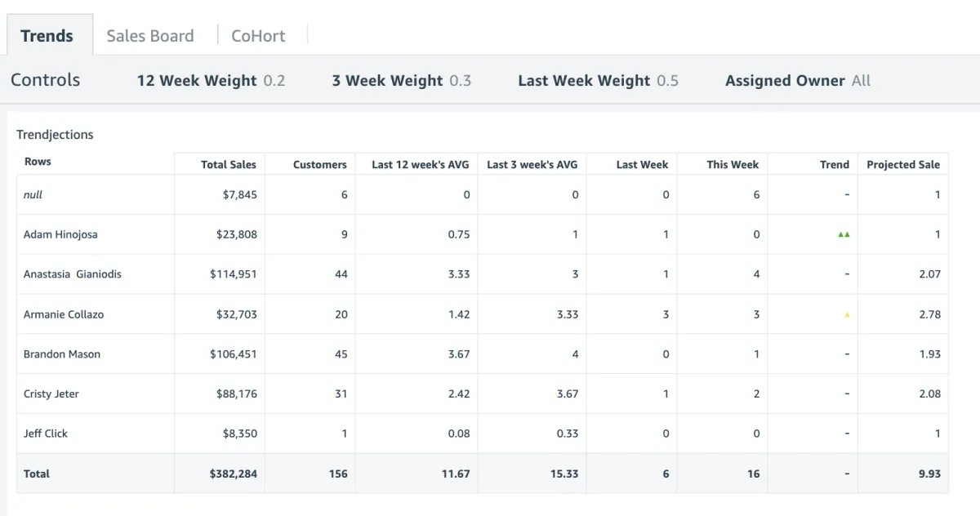Screen dimensions: 980x516
Task: Switch to the Sales Board tab
Action: pos(150,36)
